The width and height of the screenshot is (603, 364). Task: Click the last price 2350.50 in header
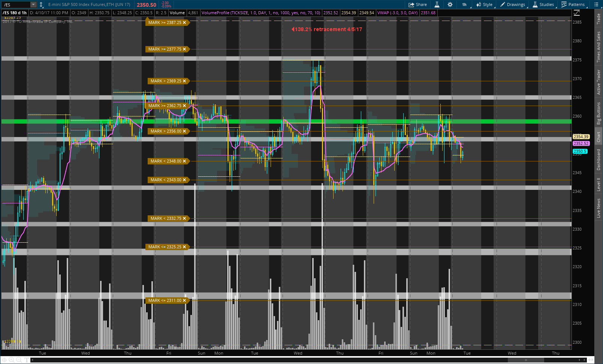click(146, 5)
